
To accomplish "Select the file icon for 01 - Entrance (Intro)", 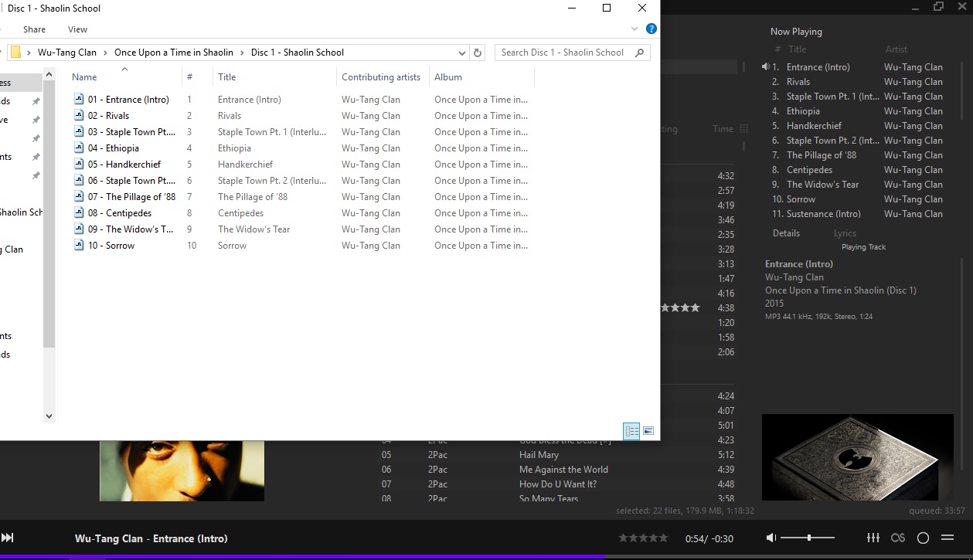I will coord(79,99).
